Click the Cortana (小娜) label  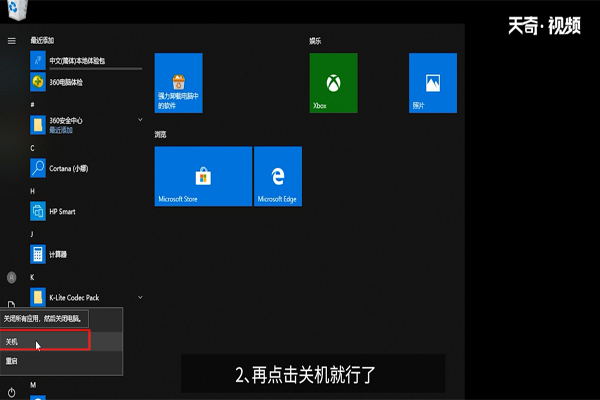68,168
